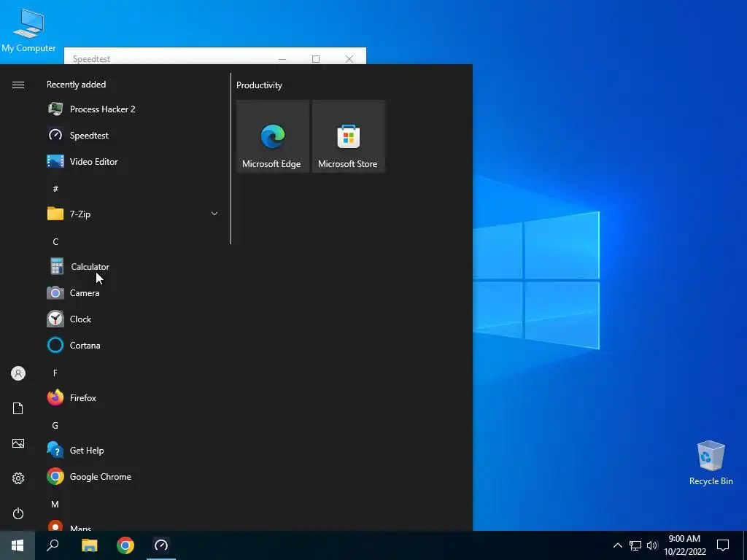Image resolution: width=747 pixels, height=560 pixels.
Task: Minimize the Speedtest window
Action: 282,59
